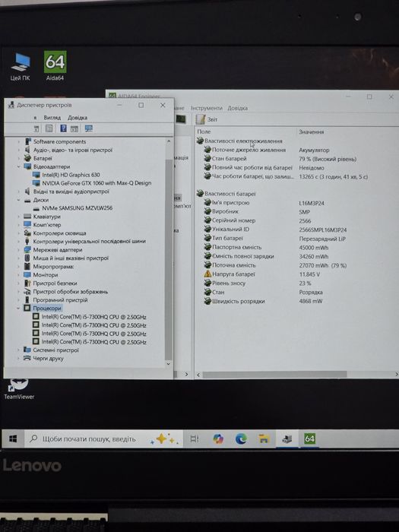Expand the Software components category
Screen dimensions: 399x532
[19, 141]
